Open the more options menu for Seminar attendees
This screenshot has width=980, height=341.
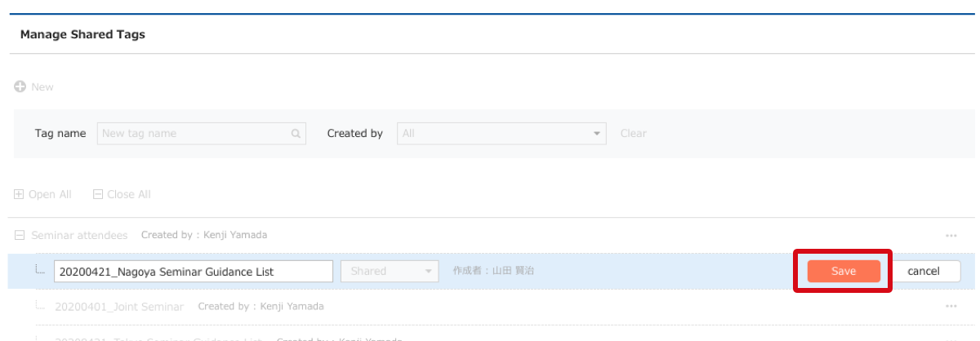951,235
